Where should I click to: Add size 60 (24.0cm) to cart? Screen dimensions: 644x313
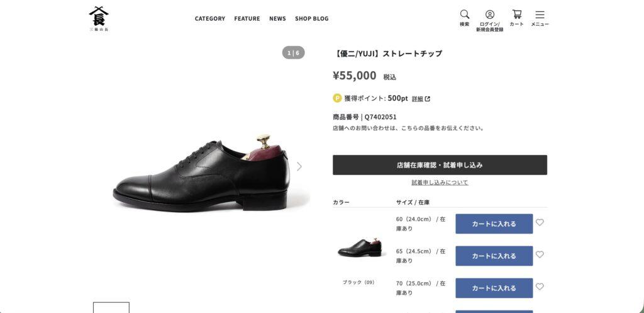[494, 224]
